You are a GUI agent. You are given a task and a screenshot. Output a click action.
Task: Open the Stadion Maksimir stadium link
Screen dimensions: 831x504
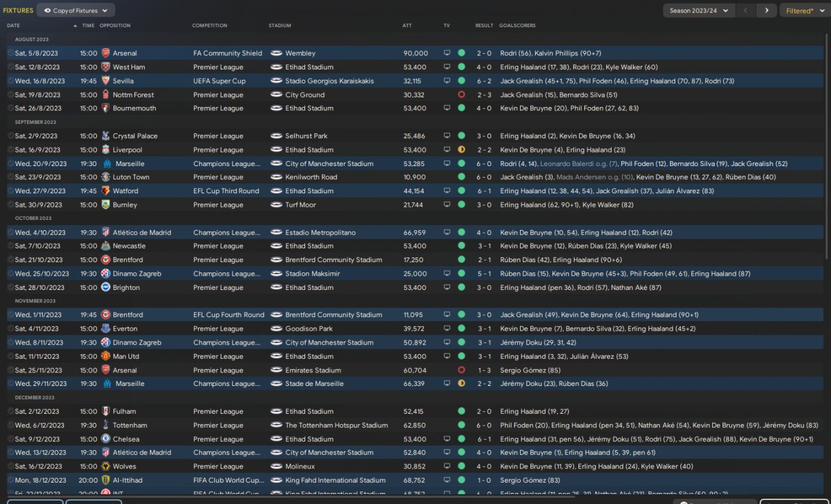(312, 274)
